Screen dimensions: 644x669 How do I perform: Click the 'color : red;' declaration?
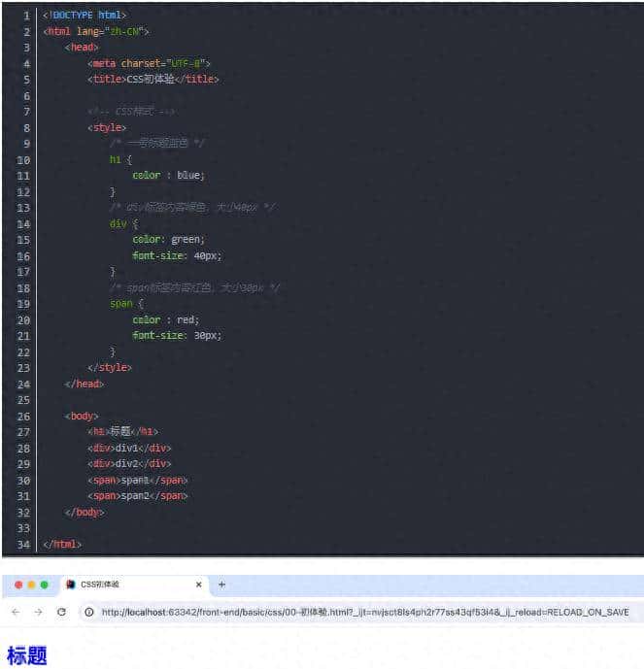(x=165, y=319)
